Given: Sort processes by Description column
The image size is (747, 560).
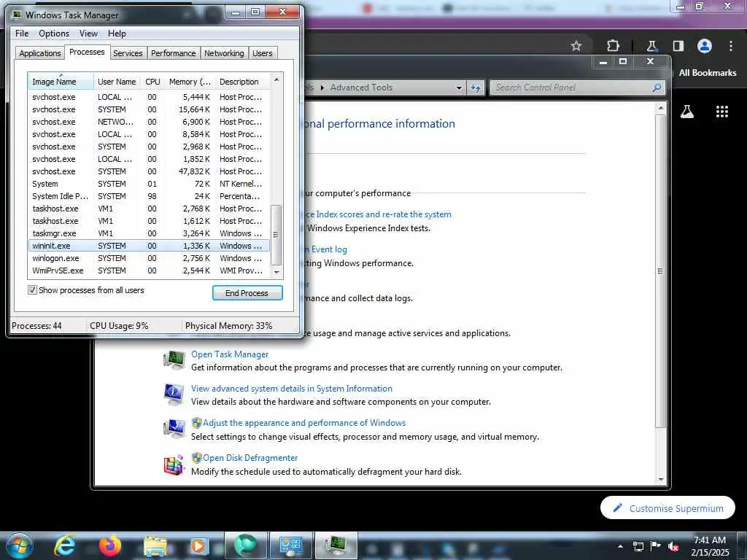Looking at the screenshot, I should click(x=242, y=82).
